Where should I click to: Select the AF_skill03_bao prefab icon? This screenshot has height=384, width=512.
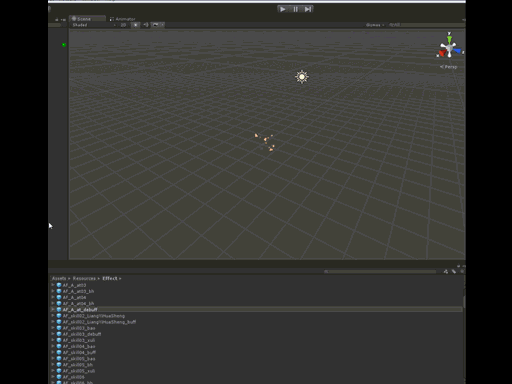pos(59,328)
